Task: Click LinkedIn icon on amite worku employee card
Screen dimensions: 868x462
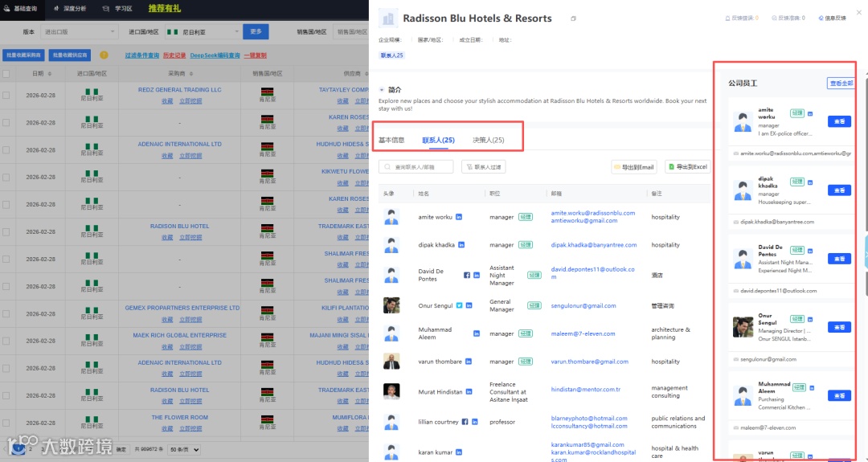Action: (810, 113)
